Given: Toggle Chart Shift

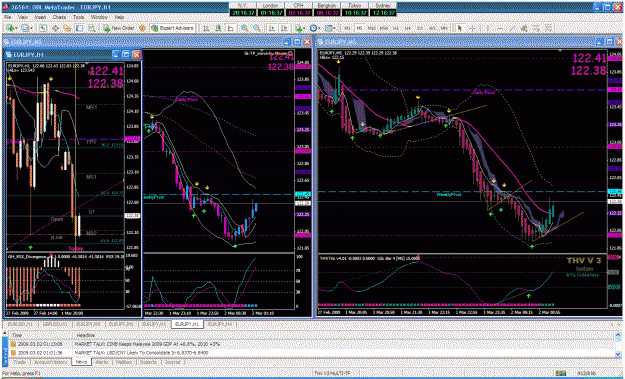Looking at the screenshot, I should [284, 28].
